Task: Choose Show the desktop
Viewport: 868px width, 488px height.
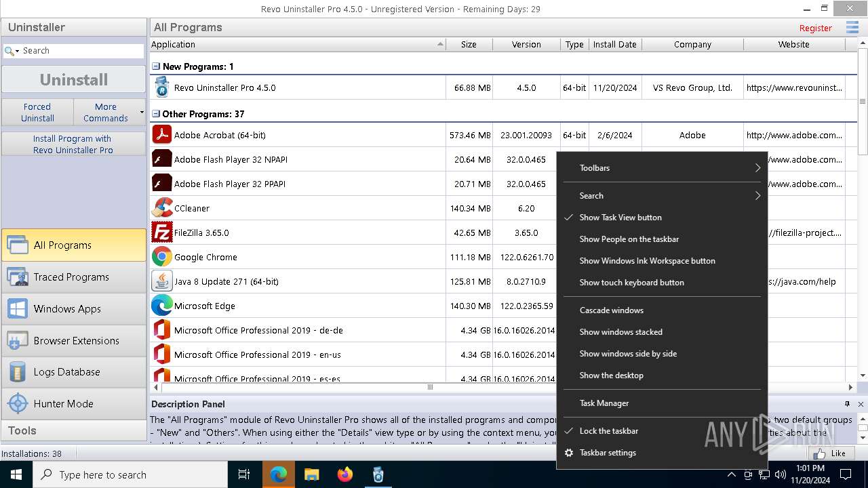Action: (x=662, y=375)
